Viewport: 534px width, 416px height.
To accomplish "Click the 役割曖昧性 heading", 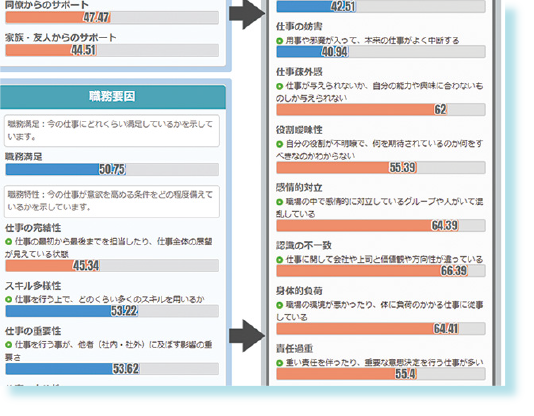I will coord(299,130).
